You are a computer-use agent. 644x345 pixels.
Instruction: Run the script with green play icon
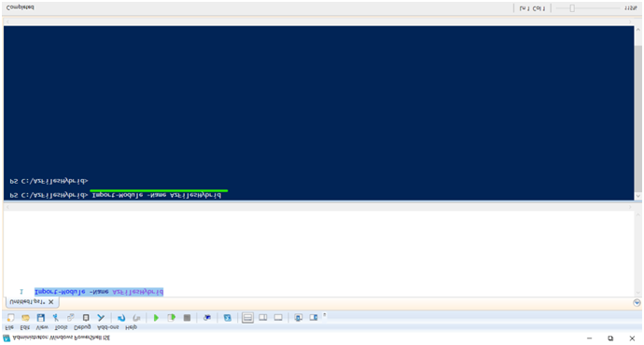point(156,318)
